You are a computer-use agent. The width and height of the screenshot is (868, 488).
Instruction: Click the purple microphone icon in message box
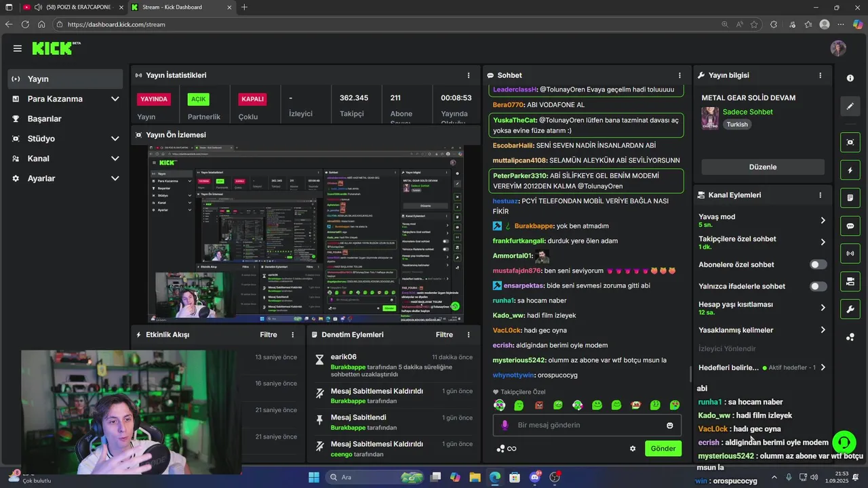(505, 425)
